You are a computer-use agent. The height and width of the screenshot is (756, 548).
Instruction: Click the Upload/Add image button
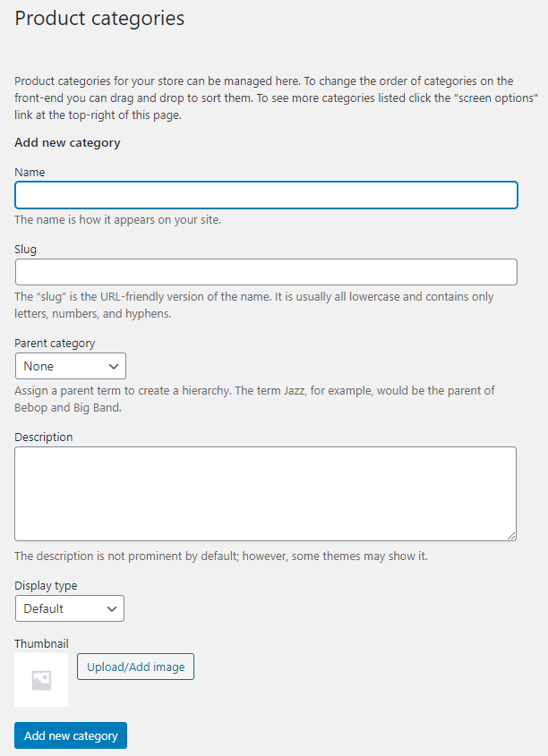tap(135, 667)
